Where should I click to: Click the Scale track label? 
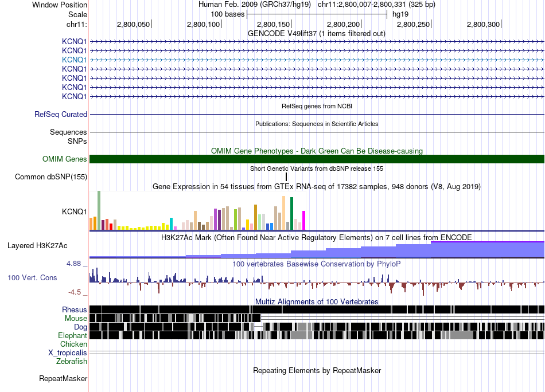coord(77,14)
